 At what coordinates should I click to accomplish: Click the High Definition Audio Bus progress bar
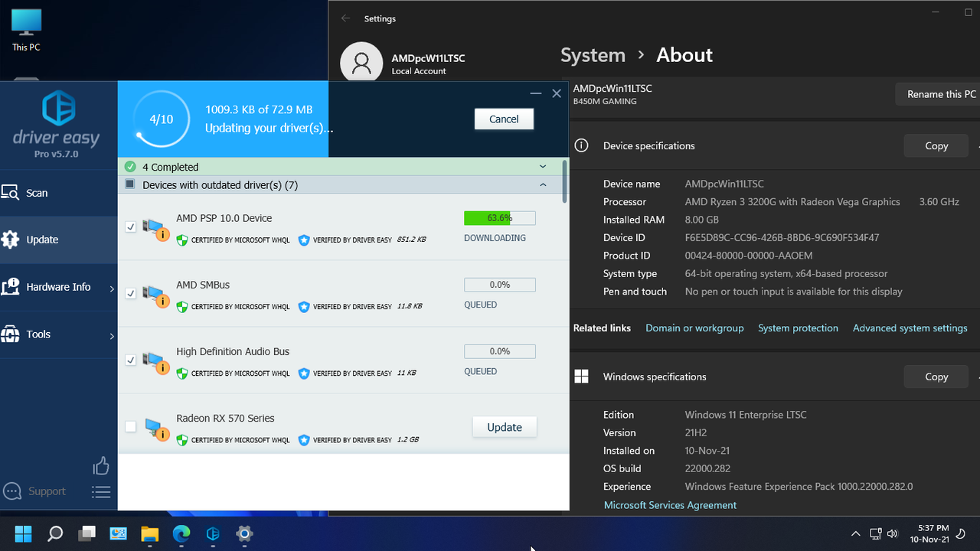click(x=500, y=351)
